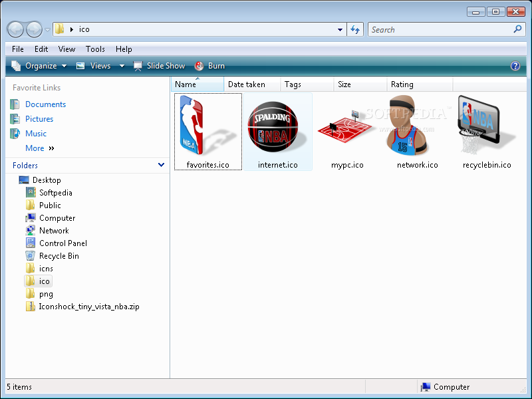The height and width of the screenshot is (399, 532).
Task: Open the Tools menu
Action: 95,49
